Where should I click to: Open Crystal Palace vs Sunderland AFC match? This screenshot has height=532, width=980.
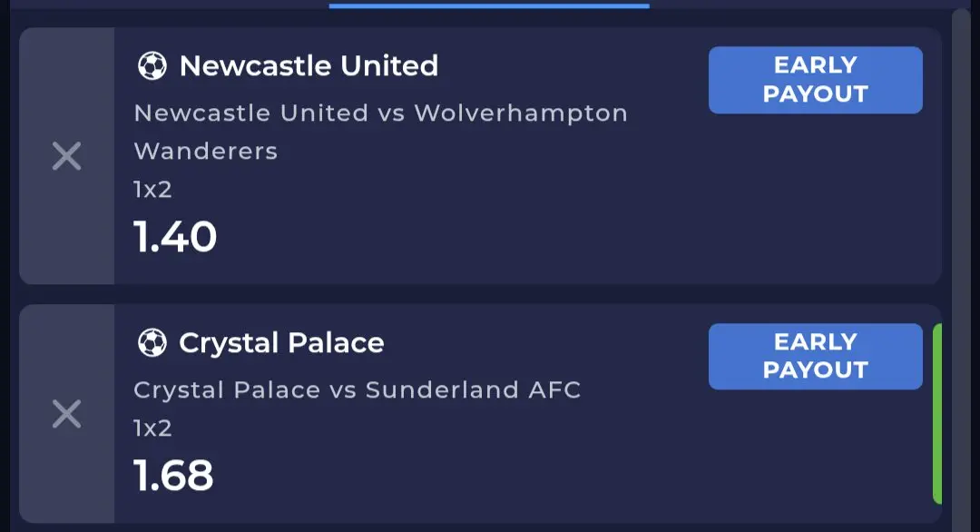click(x=357, y=390)
